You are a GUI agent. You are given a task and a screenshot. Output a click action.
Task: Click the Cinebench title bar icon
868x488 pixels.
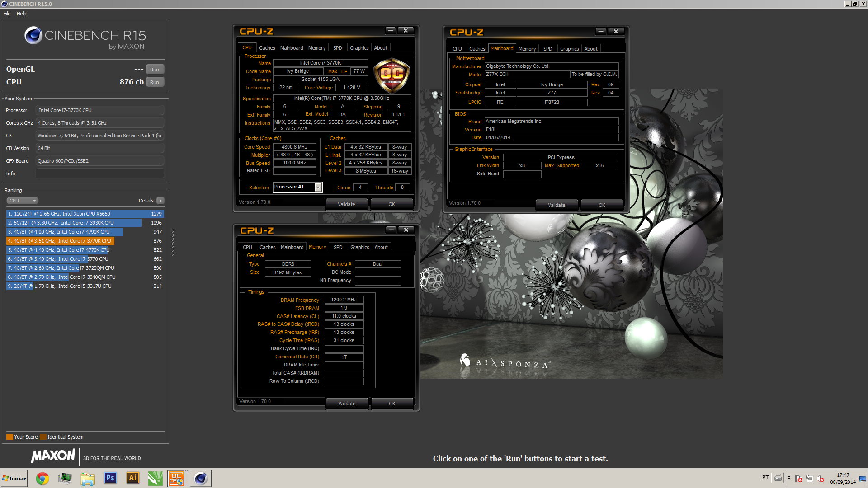(x=5, y=4)
